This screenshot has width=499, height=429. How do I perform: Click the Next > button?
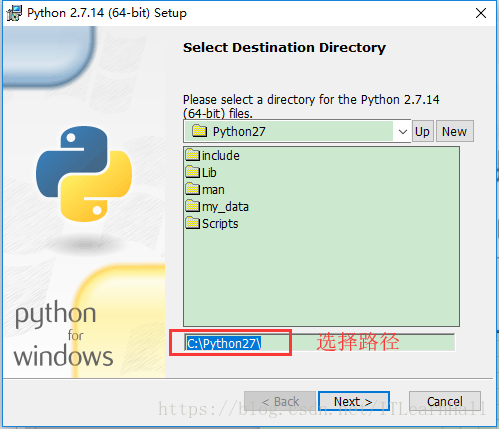point(354,401)
